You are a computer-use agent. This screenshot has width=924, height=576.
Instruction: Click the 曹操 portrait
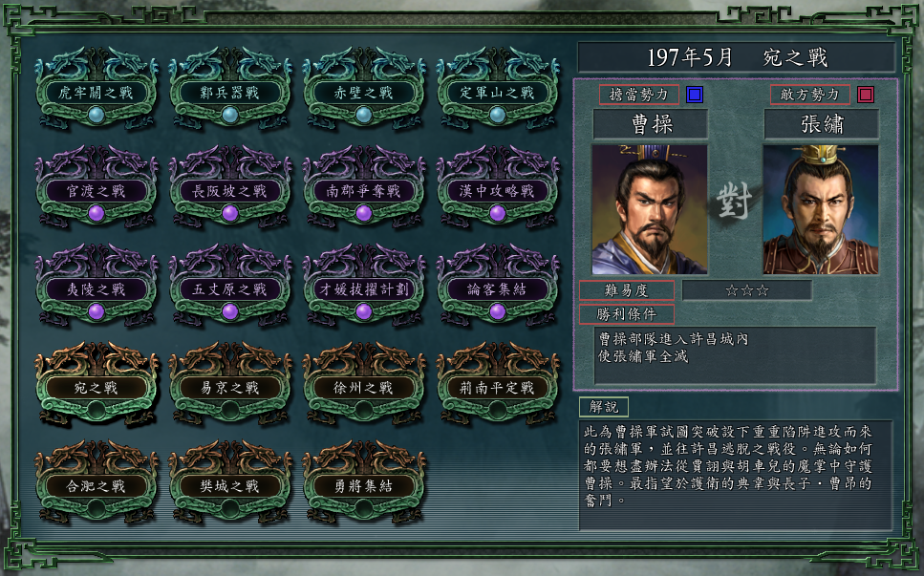coord(650,209)
